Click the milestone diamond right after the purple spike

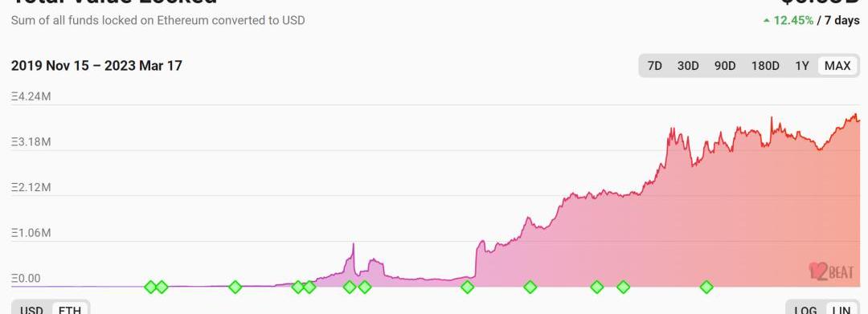[364, 287]
